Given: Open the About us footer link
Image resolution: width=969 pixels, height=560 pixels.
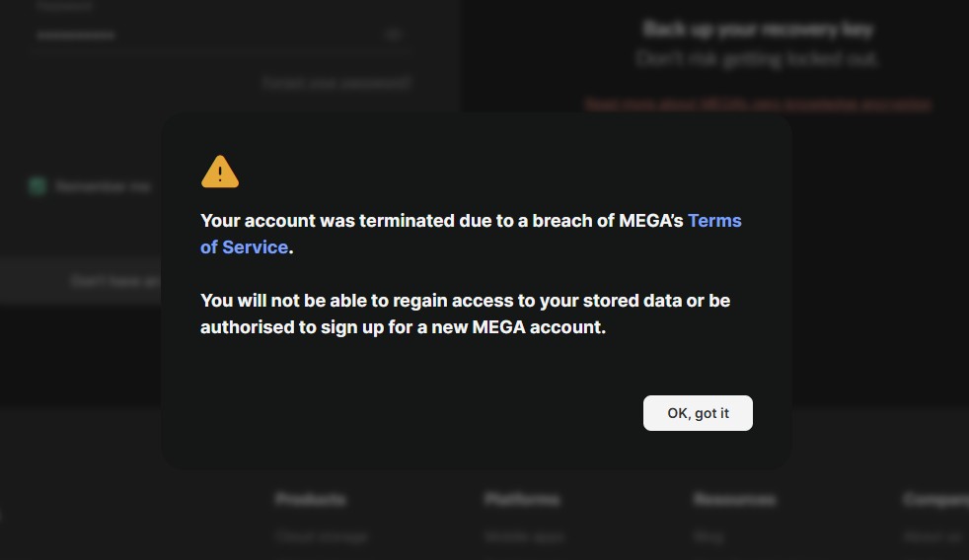Looking at the screenshot, I should pos(932,537).
